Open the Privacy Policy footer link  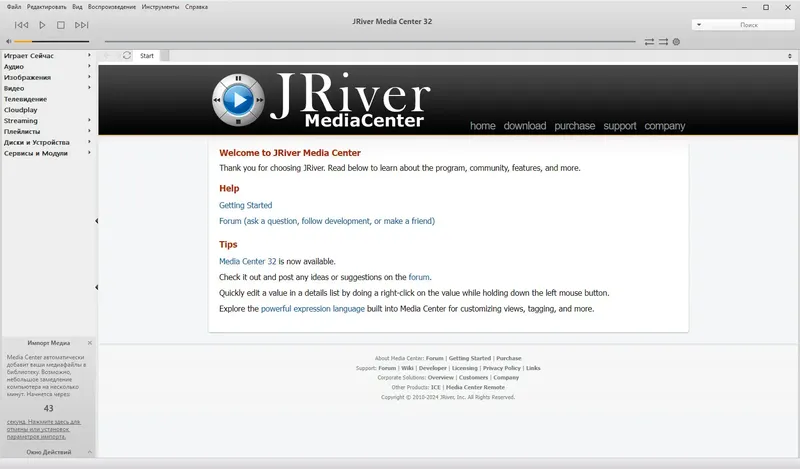502,368
